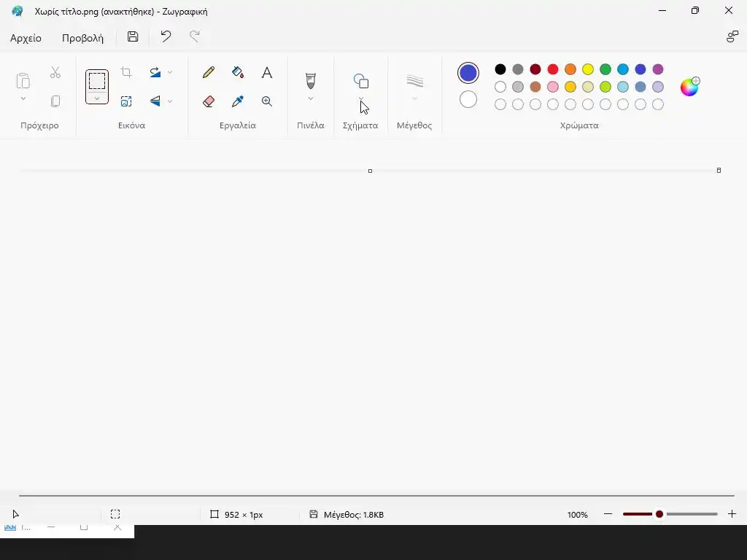
Task: Click the Cut scissors icon
Action: [55, 72]
